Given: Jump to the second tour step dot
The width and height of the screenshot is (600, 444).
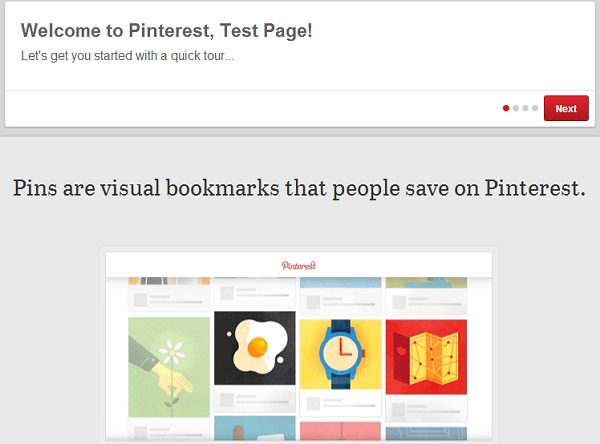Looking at the screenshot, I should (x=516, y=108).
